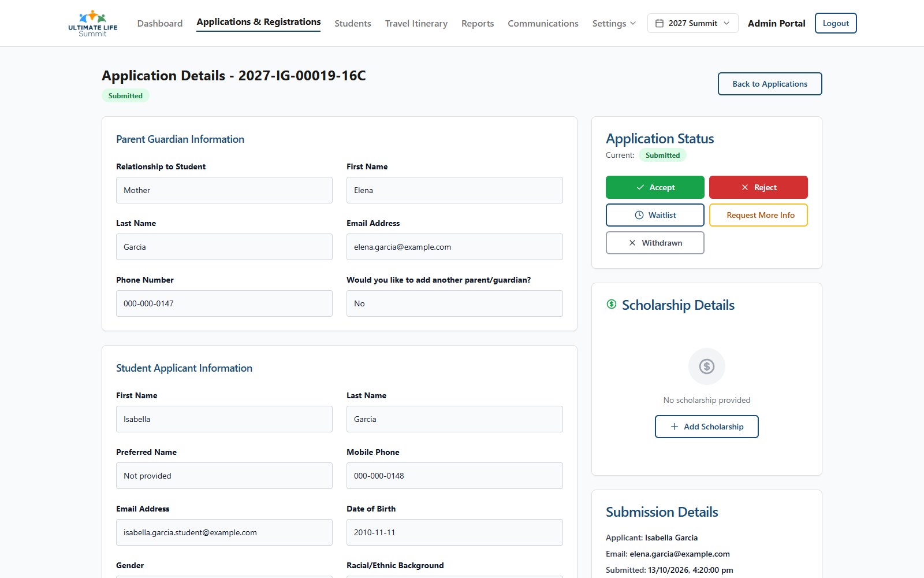This screenshot has height=578, width=924.
Task: Click the green dollar icon next to Scholarship Details
Action: pos(612,304)
